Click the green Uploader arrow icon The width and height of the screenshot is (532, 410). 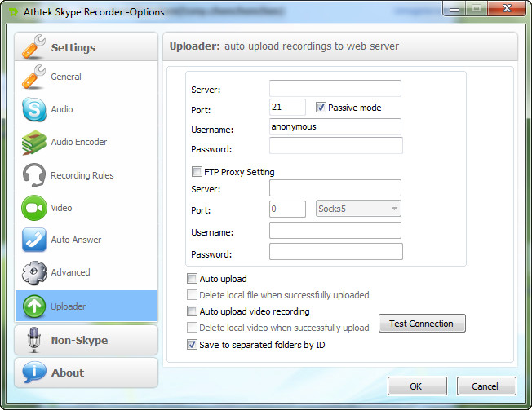pyautogui.click(x=34, y=306)
